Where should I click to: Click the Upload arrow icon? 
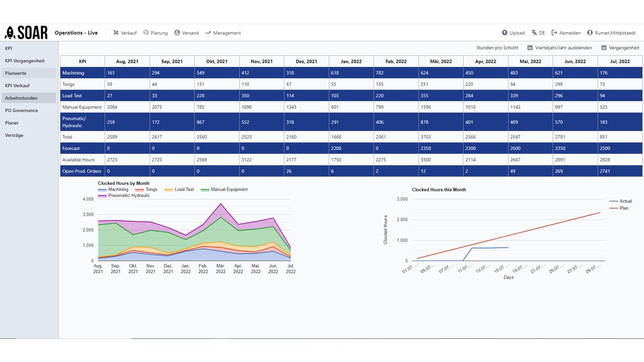point(505,33)
